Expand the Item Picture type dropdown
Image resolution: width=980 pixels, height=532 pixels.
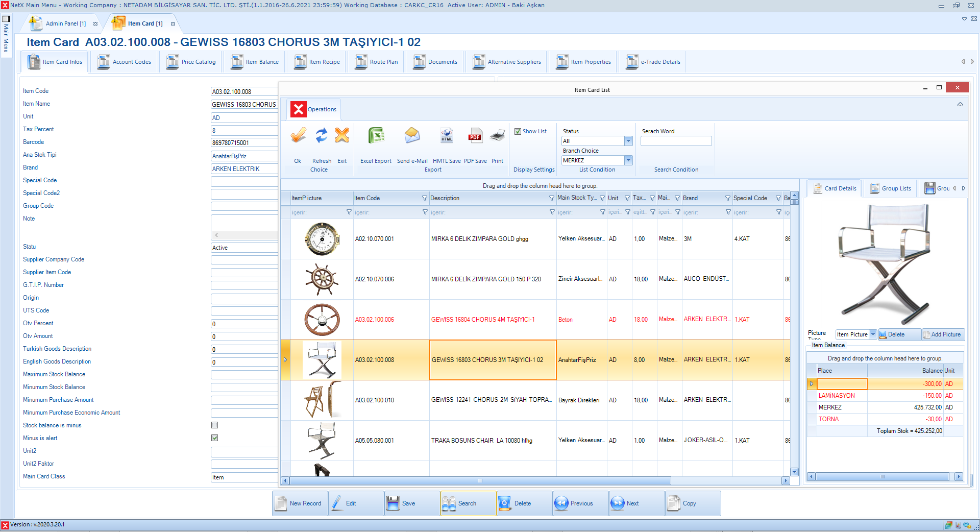coord(873,334)
